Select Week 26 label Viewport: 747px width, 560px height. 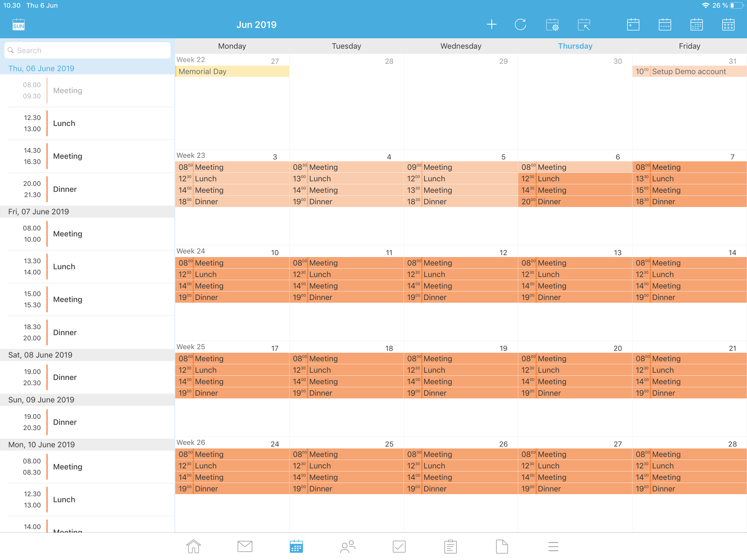pos(191,442)
